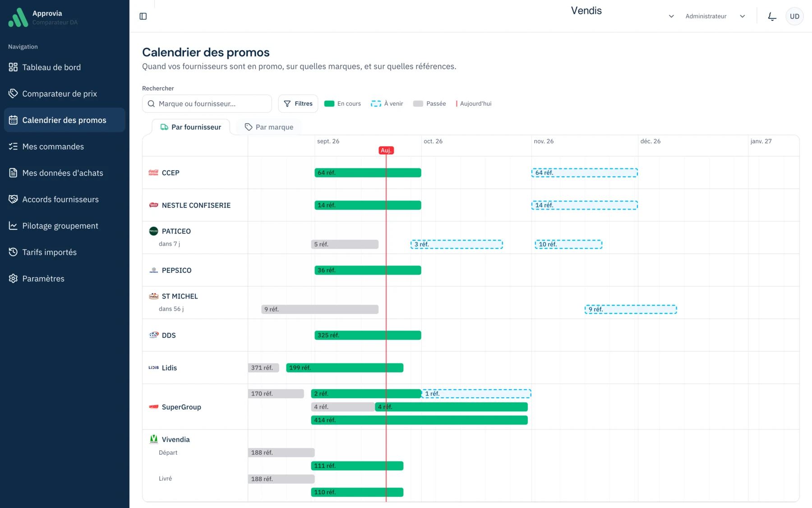812x508 pixels.
Task: Select PEPSICO 36 réf. promo bar
Action: 368,270
